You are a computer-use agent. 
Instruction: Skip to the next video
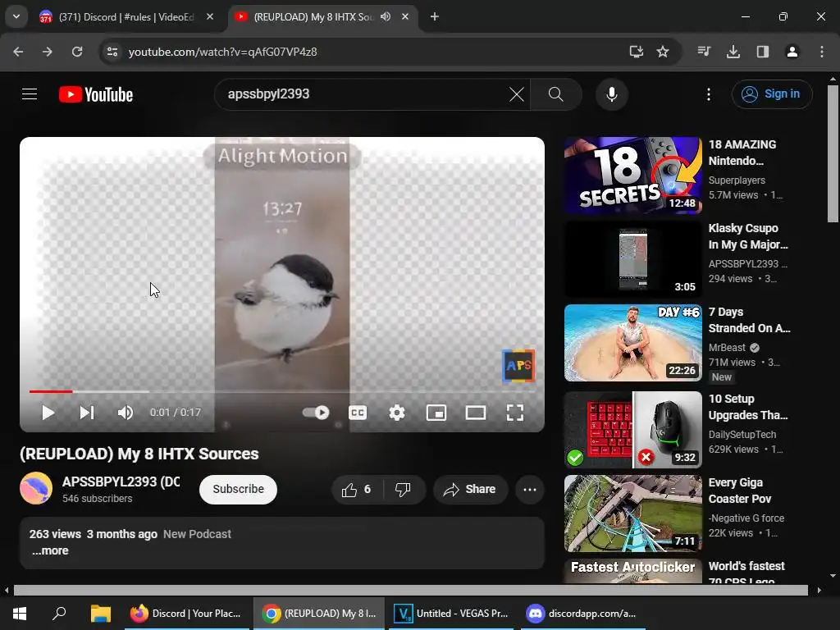click(86, 413)
